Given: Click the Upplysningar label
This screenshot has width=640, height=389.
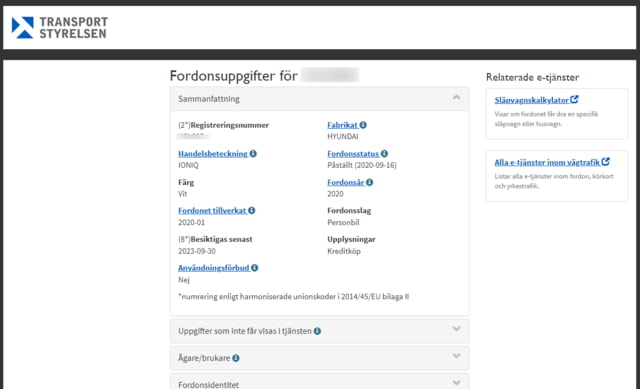Looking at the screenshot, I should (x=351, y=239).
